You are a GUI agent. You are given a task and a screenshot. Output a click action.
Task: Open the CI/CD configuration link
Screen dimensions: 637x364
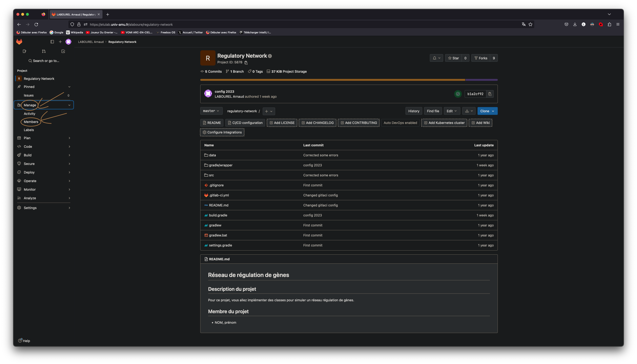245,123
